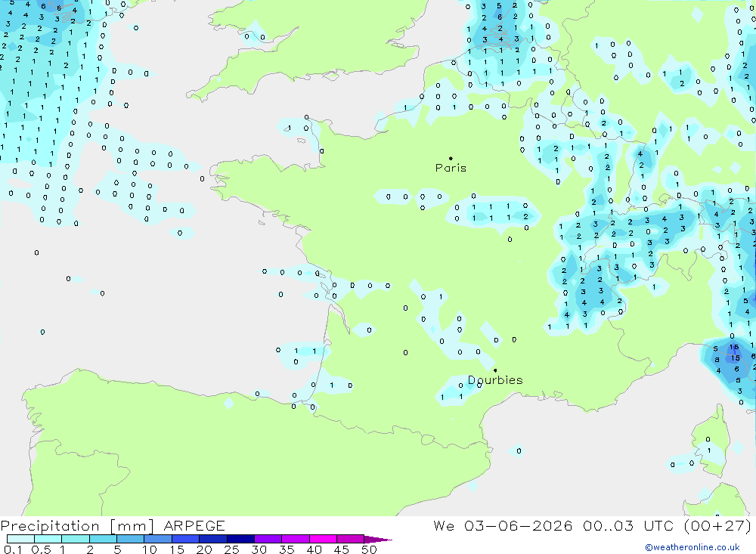Click the '00..03 UTC' time text
Image resolution: width=756 pixels, height=554 pixels.
628,525
